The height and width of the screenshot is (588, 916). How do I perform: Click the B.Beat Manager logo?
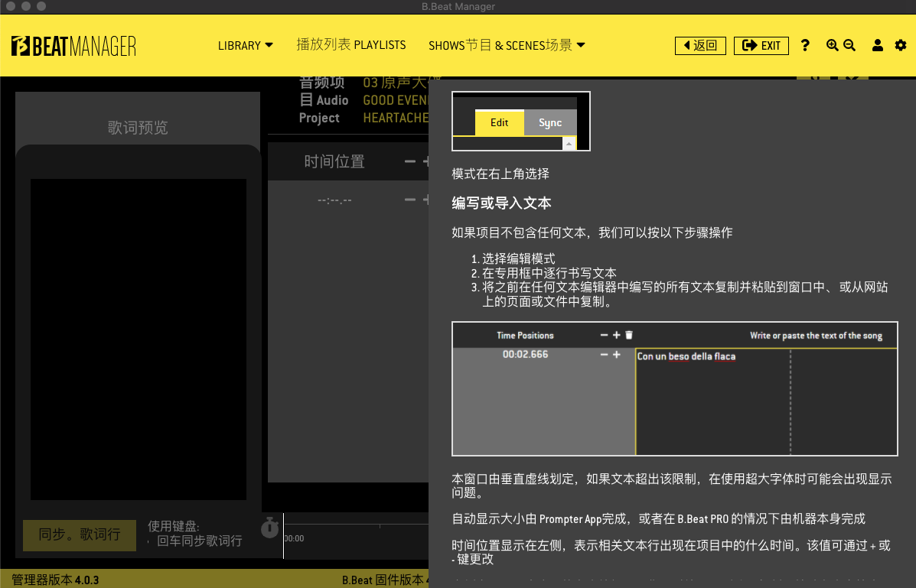tap(73, 46)
